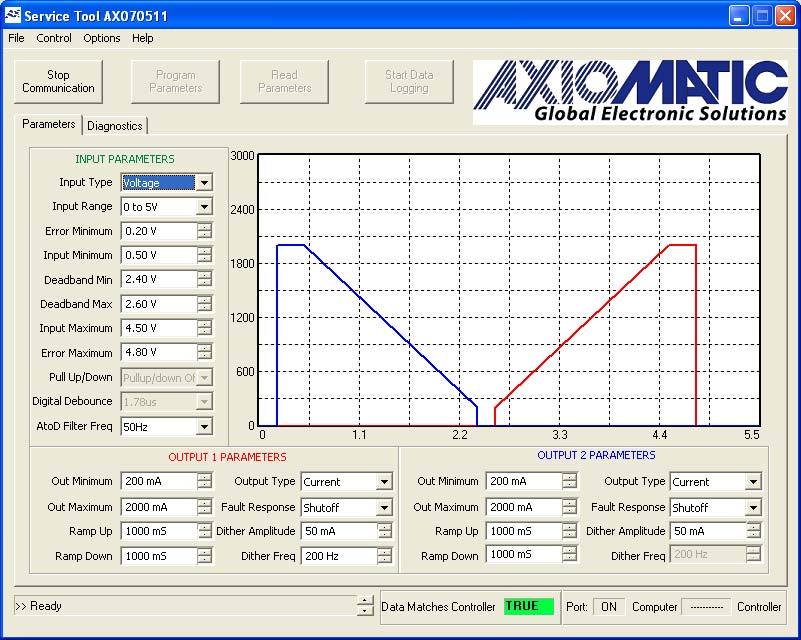Viewport: 801px width, 640px height.
Task: Open Output 2 Output Type dropdown
Action: (752, 482)
